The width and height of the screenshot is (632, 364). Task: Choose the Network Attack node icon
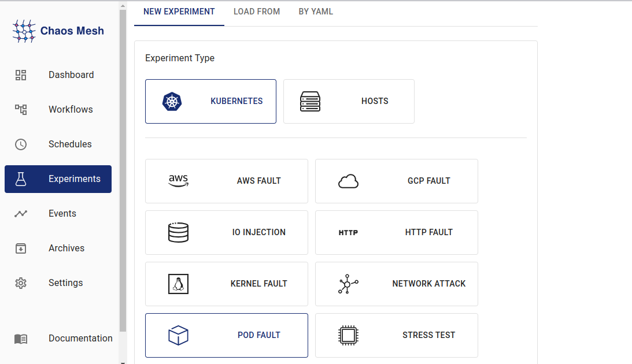(x=348, y=284)
